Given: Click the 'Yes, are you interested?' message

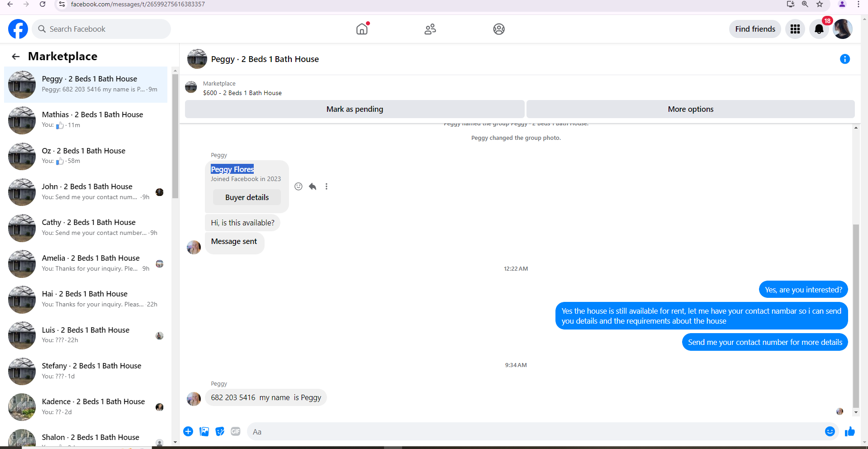Looking at the screenshot, I should coord(803,290).
